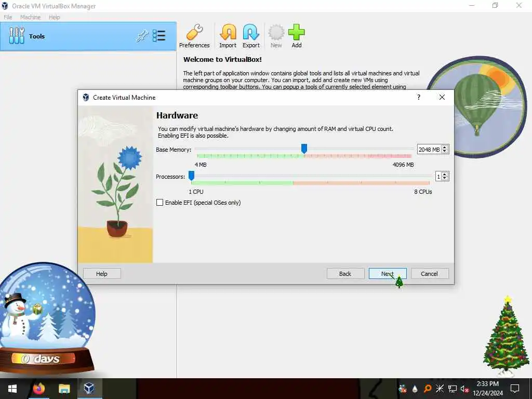Select the Tools item in the left pane
The image size is (532, 399).
[88, 36]
